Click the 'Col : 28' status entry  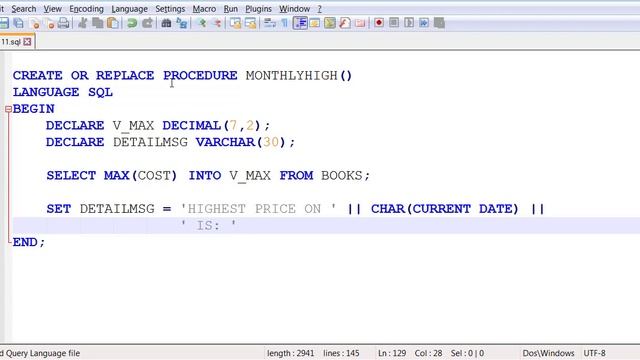tap(428, 353)
